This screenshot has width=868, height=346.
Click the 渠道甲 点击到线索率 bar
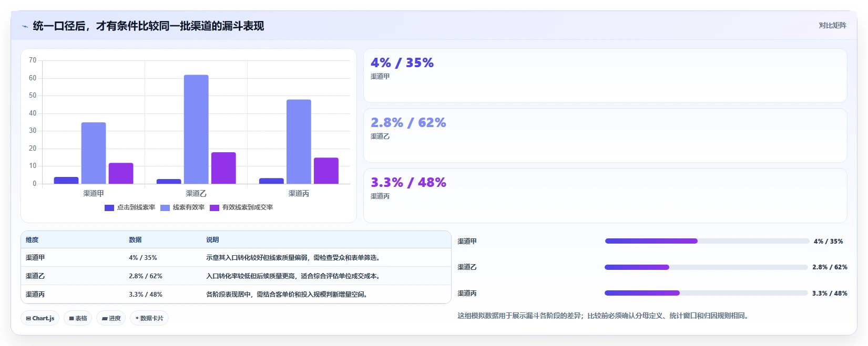tap(66, 180)
